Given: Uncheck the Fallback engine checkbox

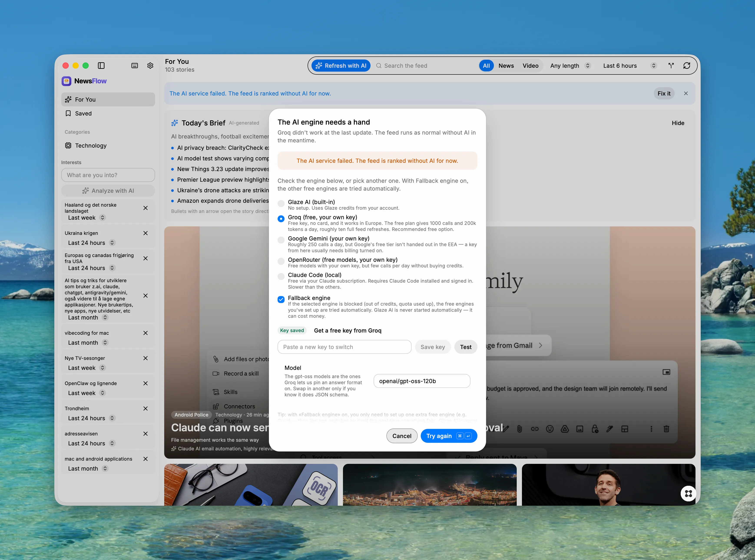Looking at the screenshot, I should click(281, 299).
